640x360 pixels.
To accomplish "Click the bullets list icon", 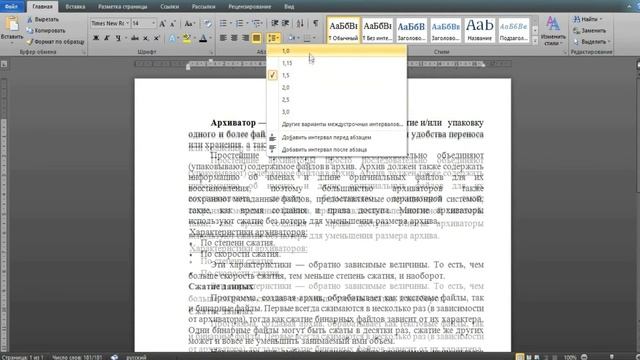I will [x=223, y=23].
